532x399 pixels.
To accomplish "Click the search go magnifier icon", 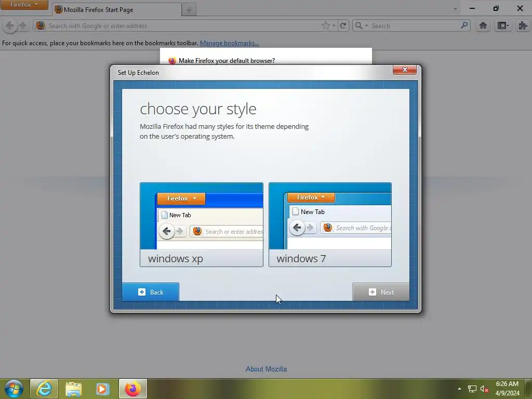I will point(464,25).
